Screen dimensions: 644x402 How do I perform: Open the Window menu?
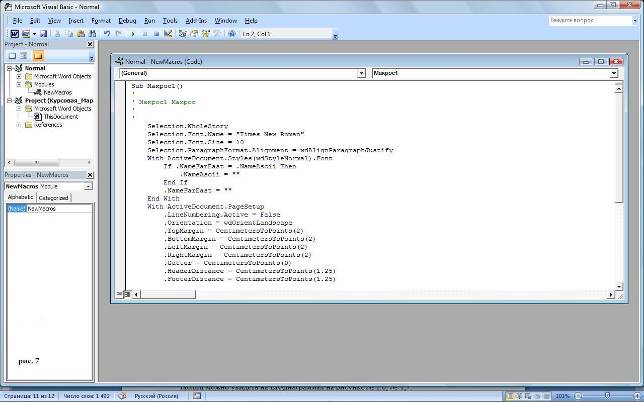coord(226,21)
